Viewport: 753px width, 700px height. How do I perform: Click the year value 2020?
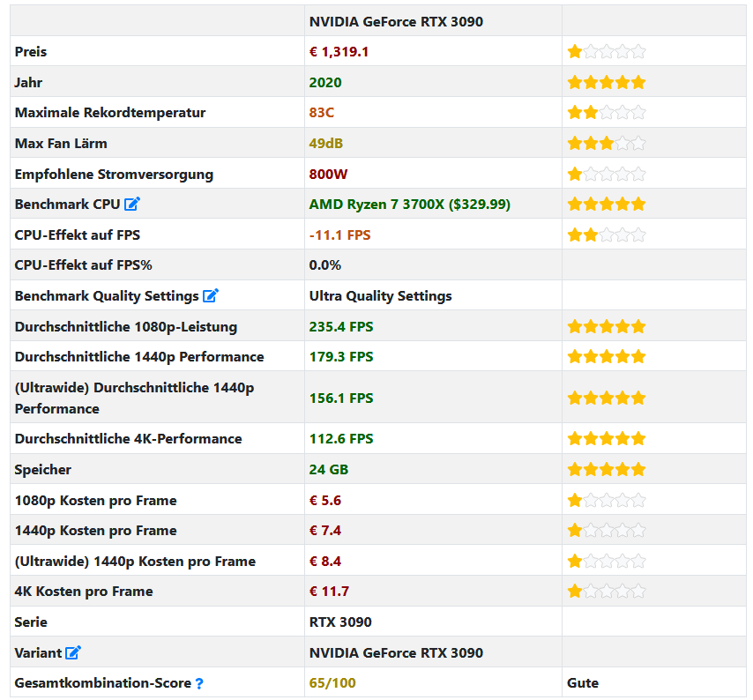pyautogui.click(x=325, y=82)
